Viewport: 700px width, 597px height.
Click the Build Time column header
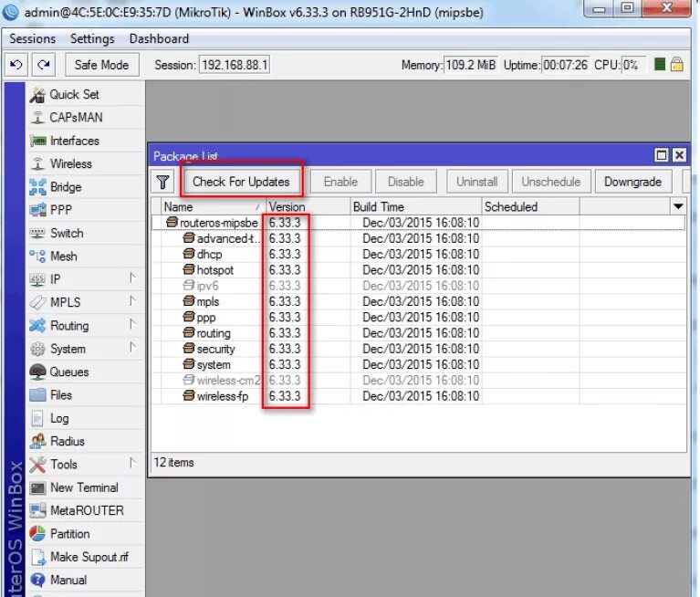[x=416, y=206]
